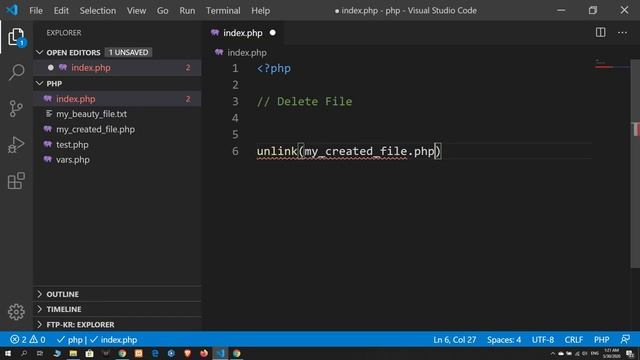Viewport: 640px width, 360px height.
Task: Open test.php in the explorer
Action: (118, 144)
